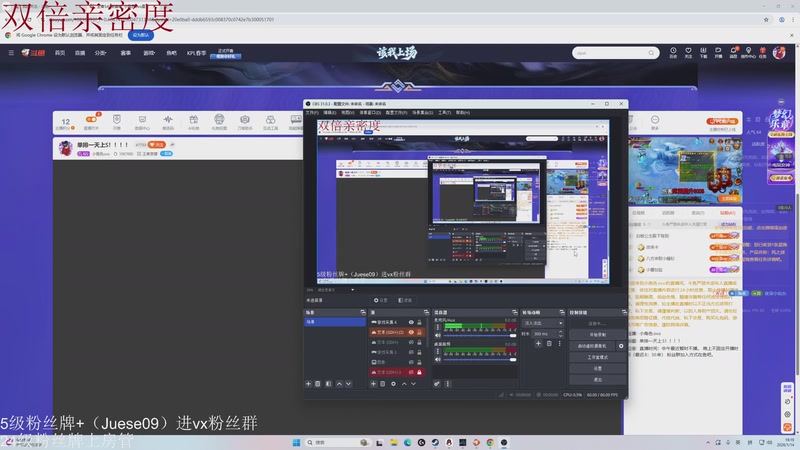Click orange 关注 follow button beside stream title
Screen dimensions: 800x450
[157, 145]
